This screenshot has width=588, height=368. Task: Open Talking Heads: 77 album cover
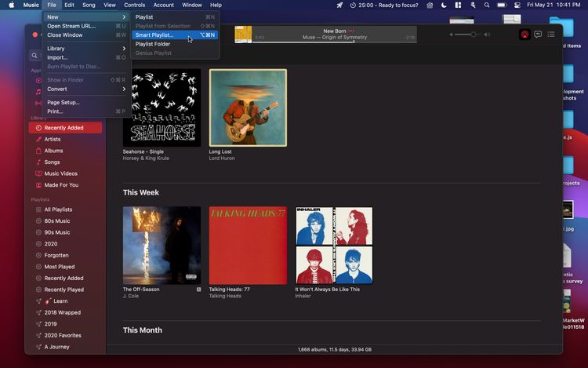click(x=248, y=246)
